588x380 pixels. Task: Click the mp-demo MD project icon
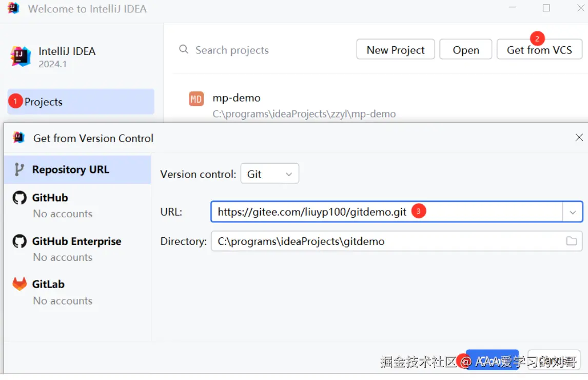click(196, 99)
